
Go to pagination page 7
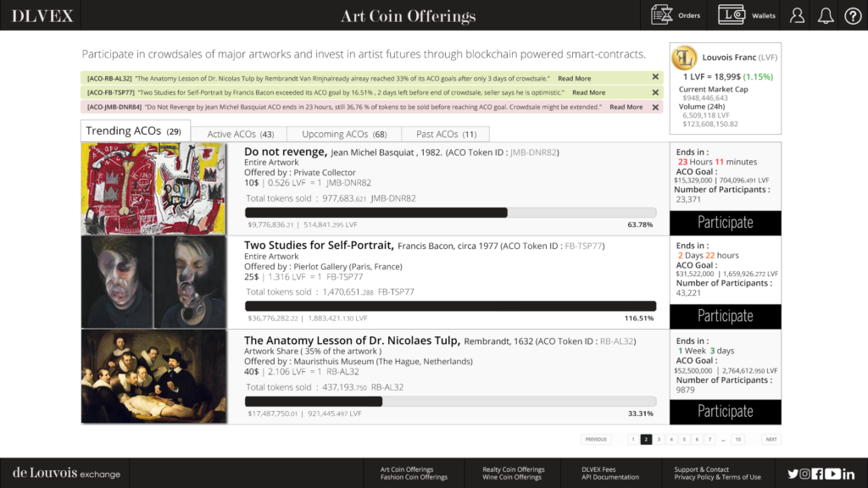pos(709,440)
